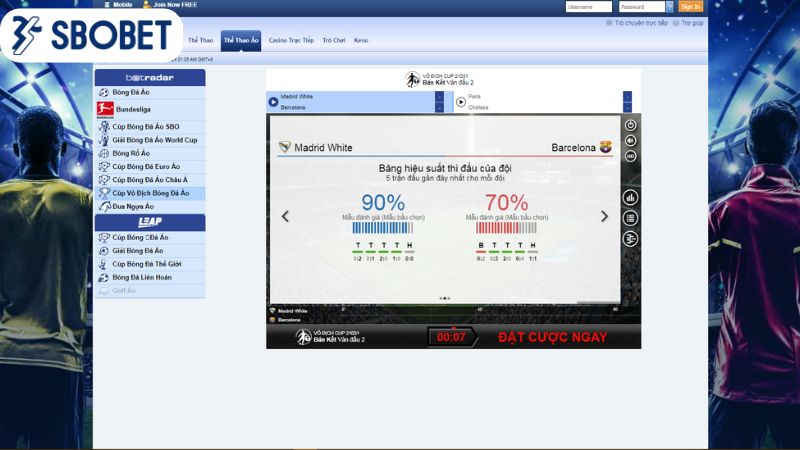
Task: Play the Madrid White vs Barcelona match
Action: (273, 102)
